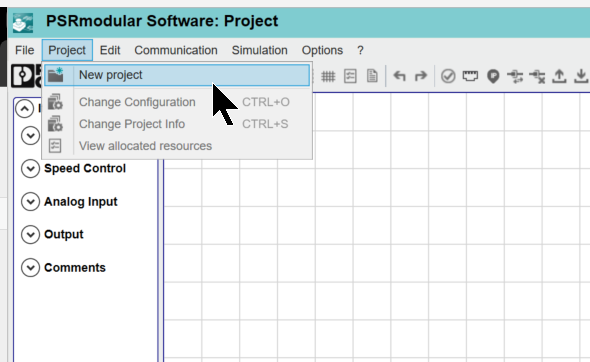
Task: Expand the Comments section
Action: tap(30, 268)
